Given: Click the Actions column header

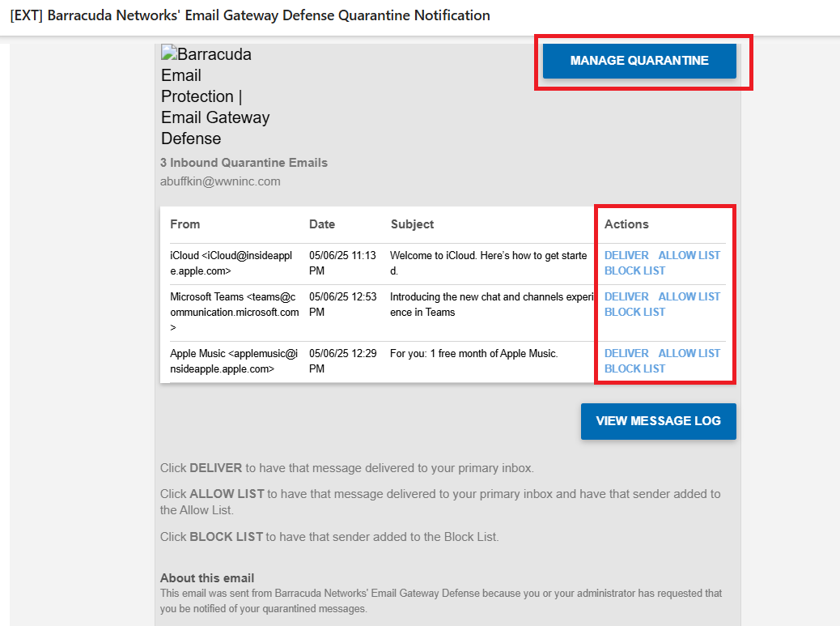Looking at the screenshot, I should pyautogui.click(x=626, y=224).
